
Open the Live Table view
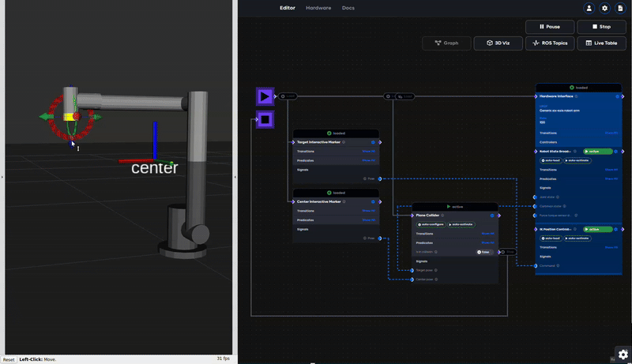click(601, 43)
